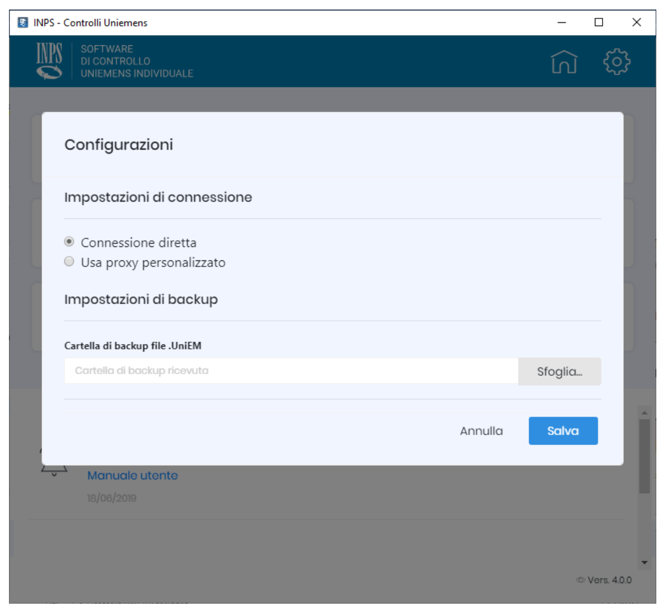Image resolution: width=672 pixels, height=616 pixels.
Task: Open settings via the gear icon
Action: [616, 62]
